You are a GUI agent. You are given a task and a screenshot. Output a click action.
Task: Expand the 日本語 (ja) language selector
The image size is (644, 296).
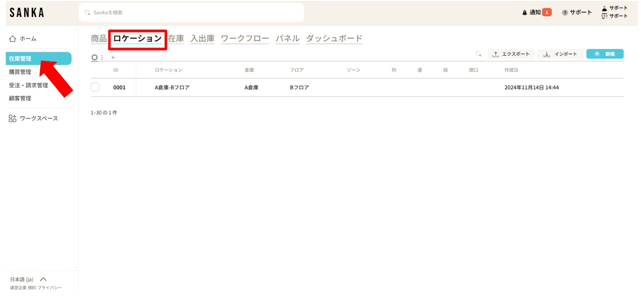(x=28, y=279)
